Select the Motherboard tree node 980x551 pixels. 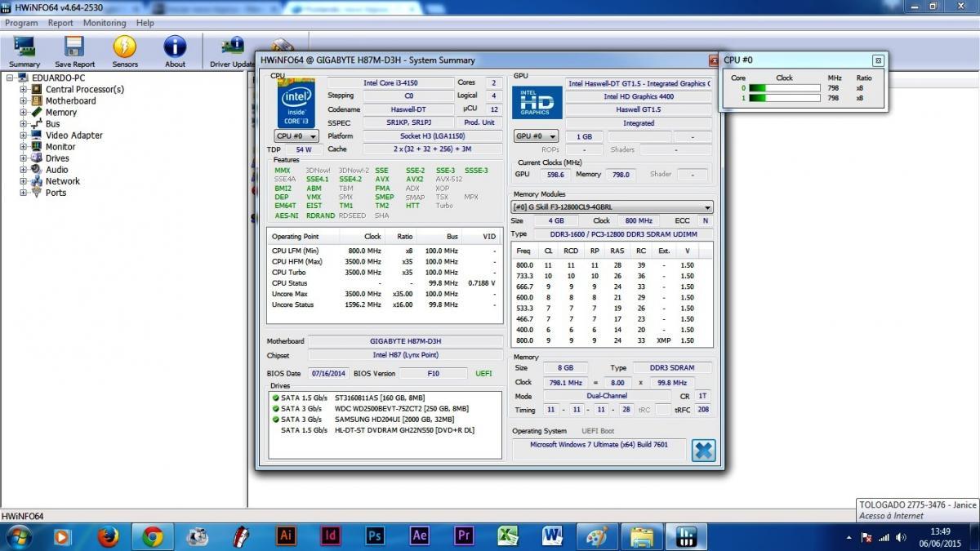70,101
